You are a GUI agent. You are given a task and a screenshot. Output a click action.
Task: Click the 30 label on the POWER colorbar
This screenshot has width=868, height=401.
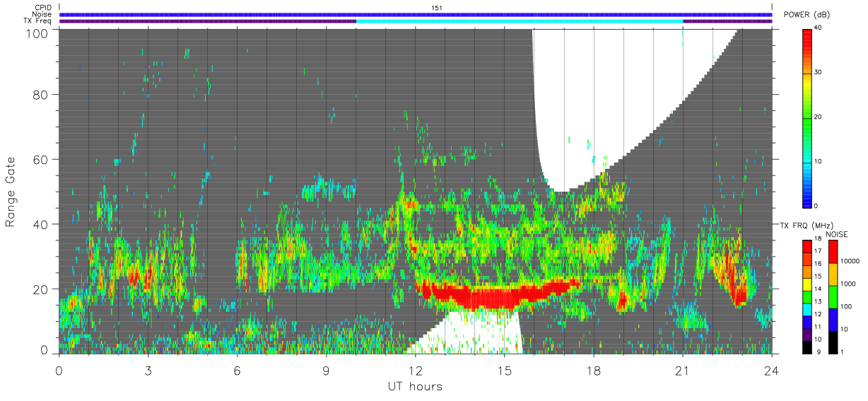[x=819, y=72]
